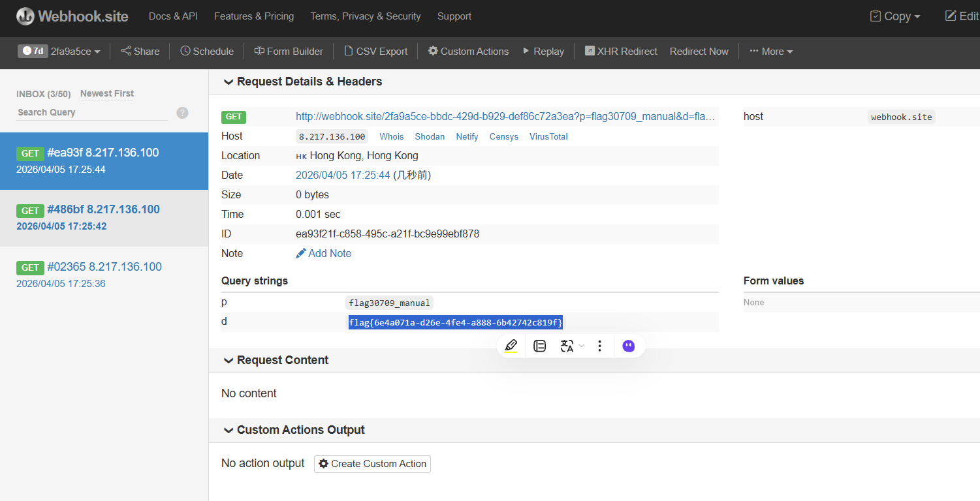Open the three-dot more options in popup
The image size is (980, 501).
(x=599, y=346)
